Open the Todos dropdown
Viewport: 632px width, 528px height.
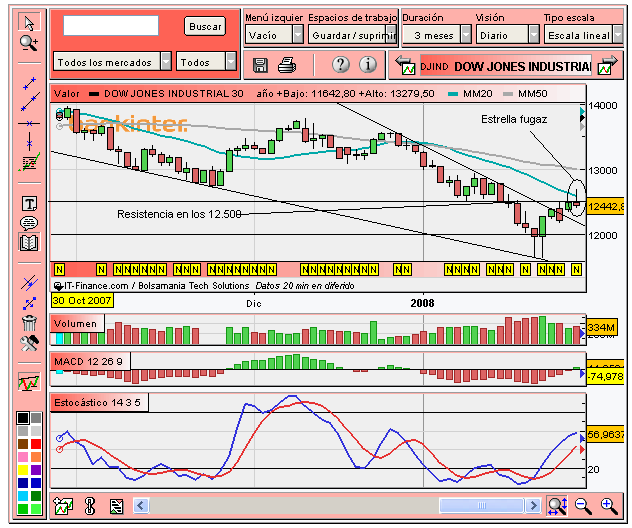tap(206, 62)
